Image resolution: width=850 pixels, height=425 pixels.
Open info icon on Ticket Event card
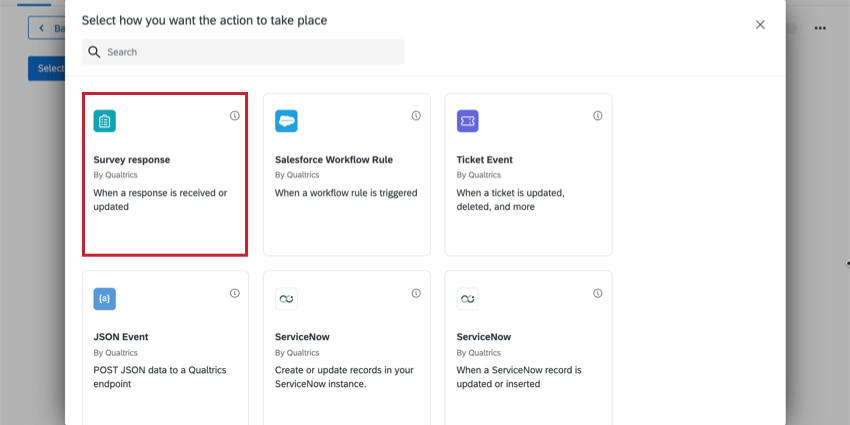[x=598, y=115]
